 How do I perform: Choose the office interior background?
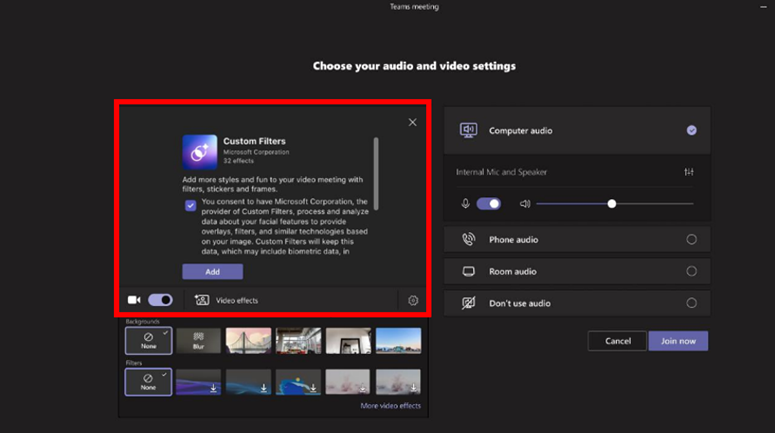[x=298, y=341]
